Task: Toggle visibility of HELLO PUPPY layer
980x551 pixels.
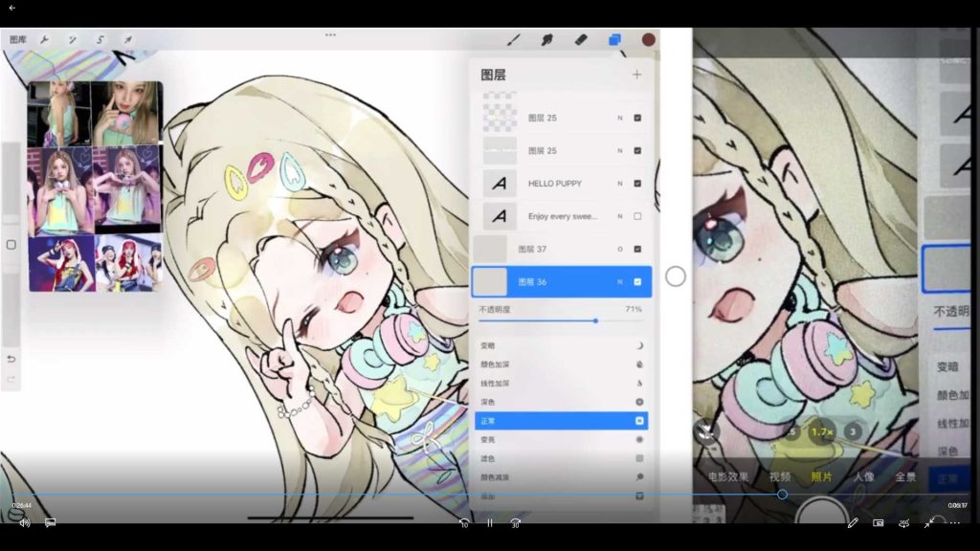Action: tap(637, 184)
